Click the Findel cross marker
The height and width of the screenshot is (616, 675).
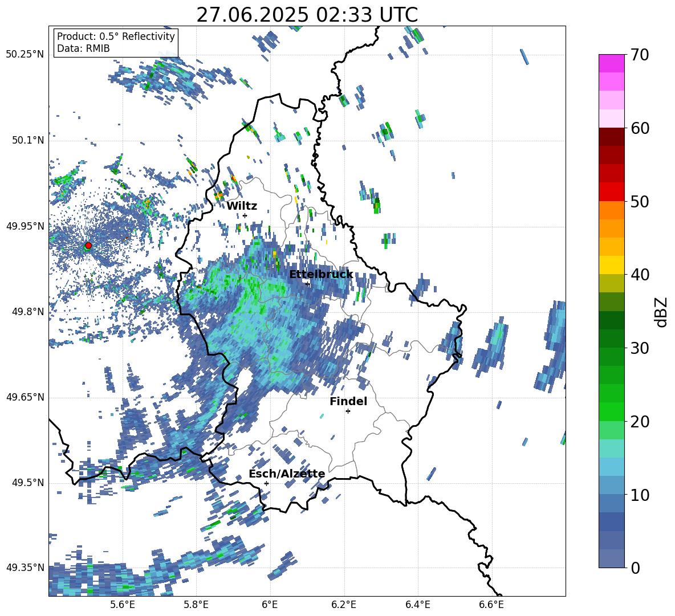pyautogui.click(x=348, y=411)
